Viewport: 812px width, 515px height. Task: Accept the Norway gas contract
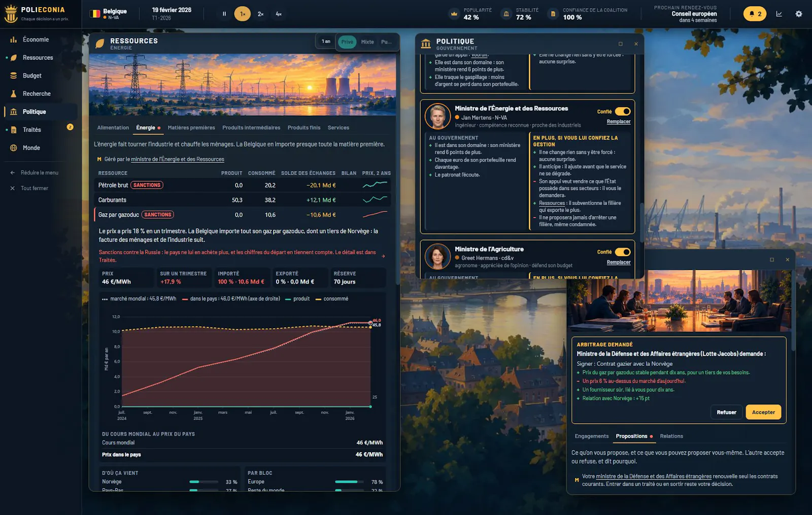tap(763, 413)
